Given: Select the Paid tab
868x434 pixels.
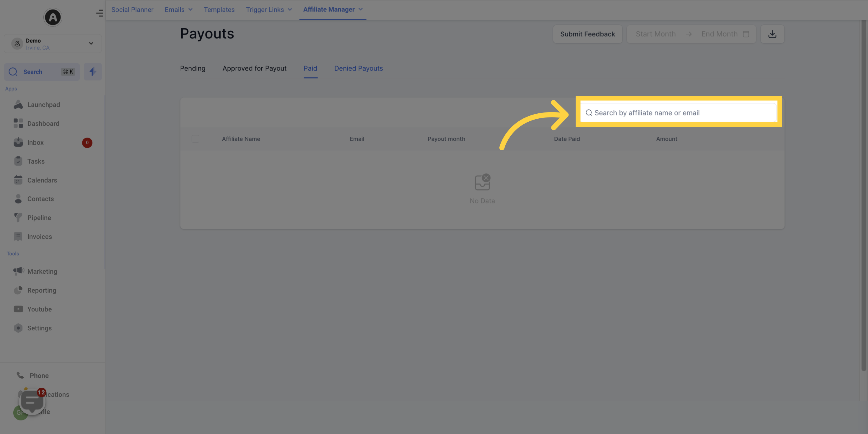Looking at the screenshot, I should 310,68.
